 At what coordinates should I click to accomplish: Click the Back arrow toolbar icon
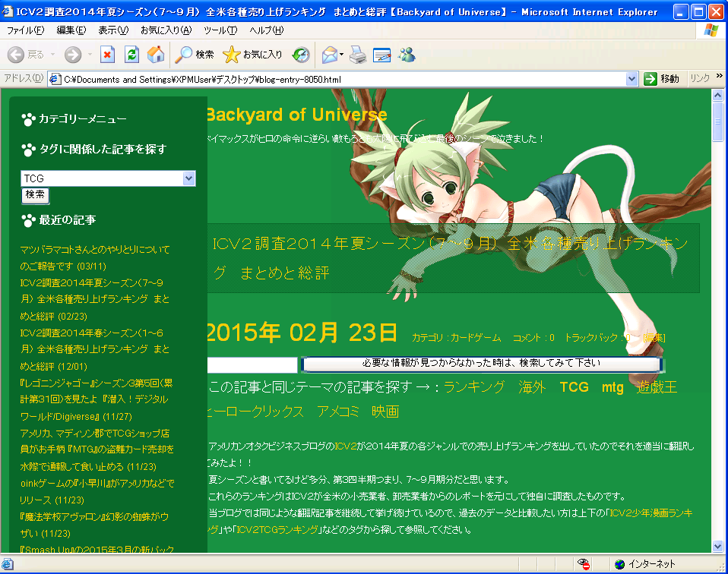(16, 55)
